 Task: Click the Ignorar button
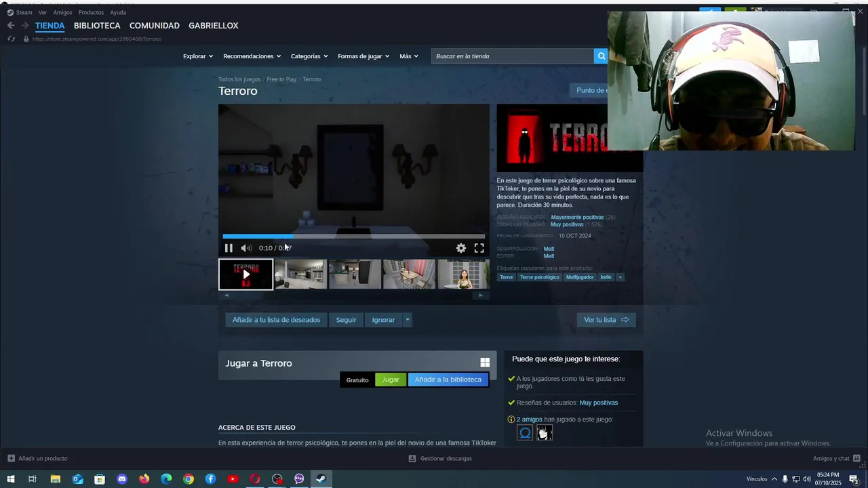click(x=383, y=320)
